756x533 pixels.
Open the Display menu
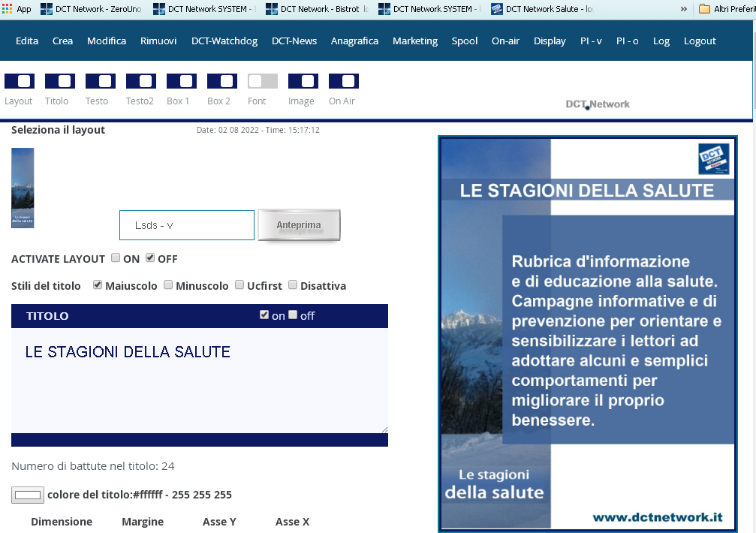[x=550, y=41]
